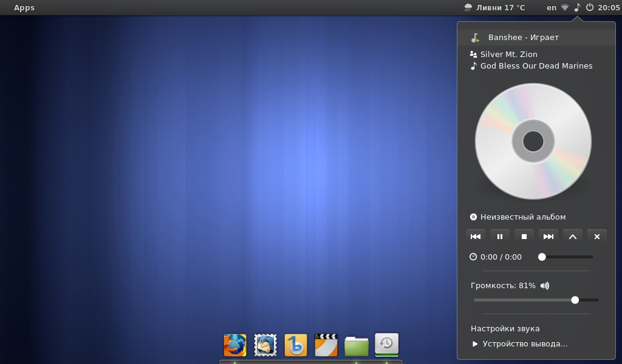Skip to the next track
Image resolution: width=622 pixels, height=364 pixels.
[x=549, y=237]
